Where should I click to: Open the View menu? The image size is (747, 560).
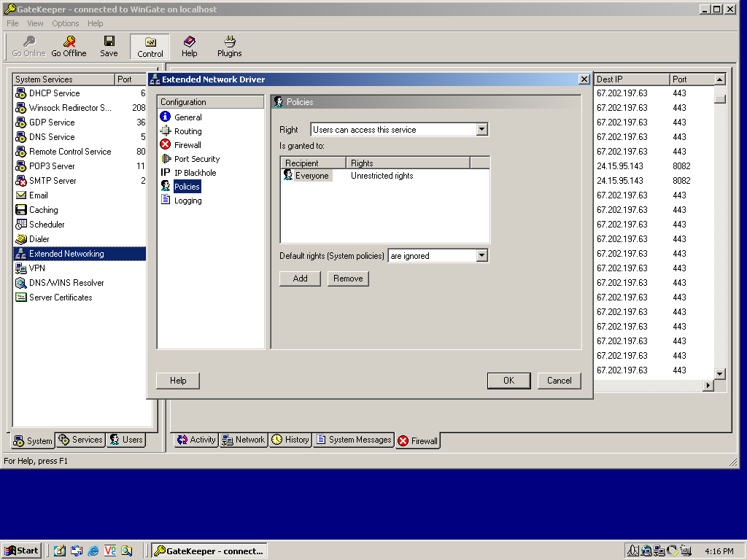pyautogui.click(x=35, y=23)
